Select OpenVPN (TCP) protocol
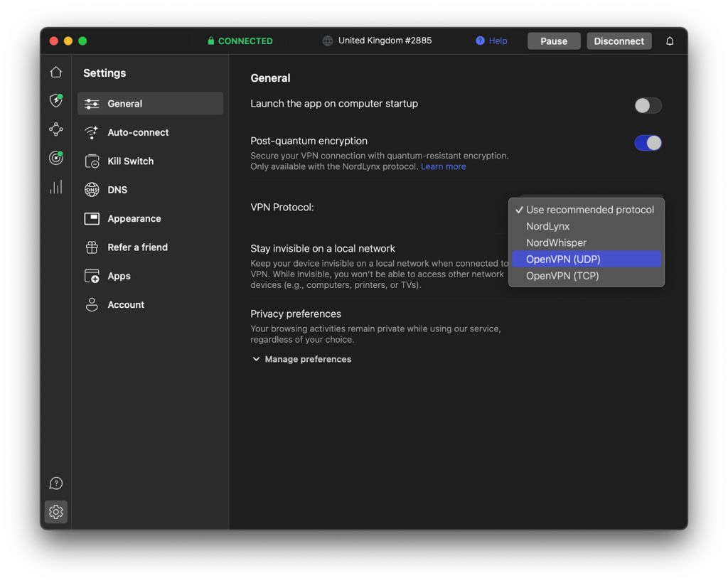 [x=587, y=276]
